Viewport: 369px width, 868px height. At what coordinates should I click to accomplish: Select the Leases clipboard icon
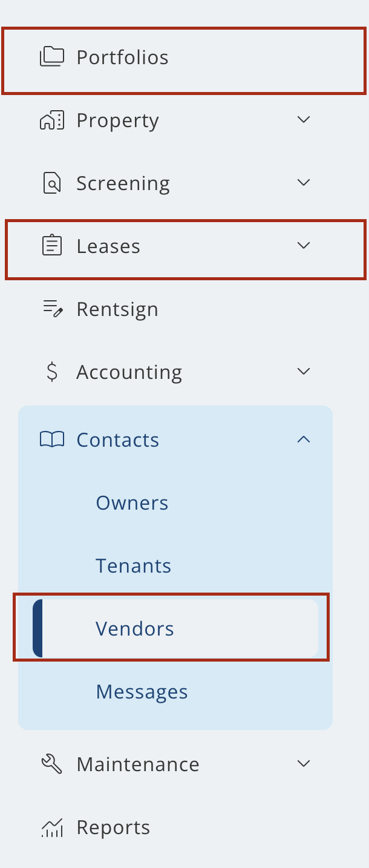click(x=51, y=246)
